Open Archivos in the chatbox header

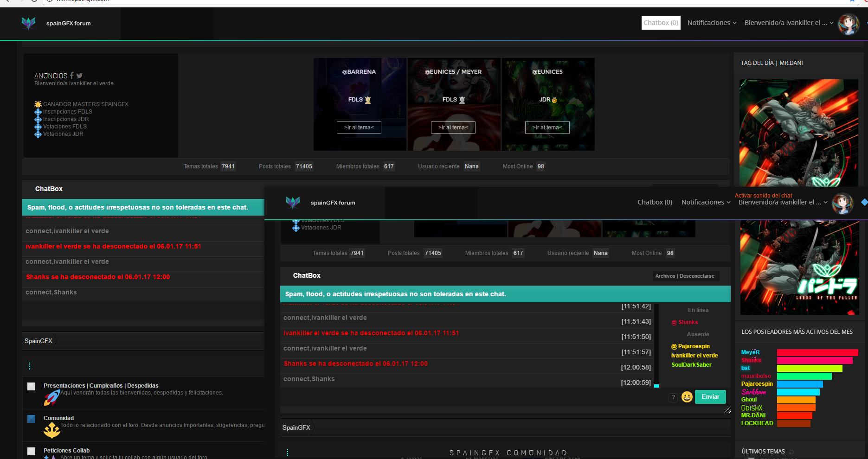tap(665, 276)
